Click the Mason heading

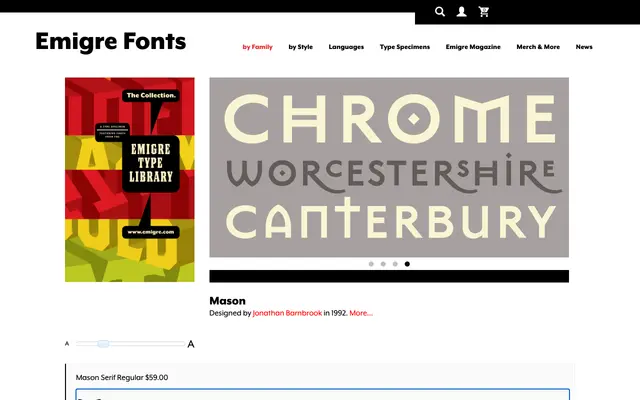coord(227,301)
